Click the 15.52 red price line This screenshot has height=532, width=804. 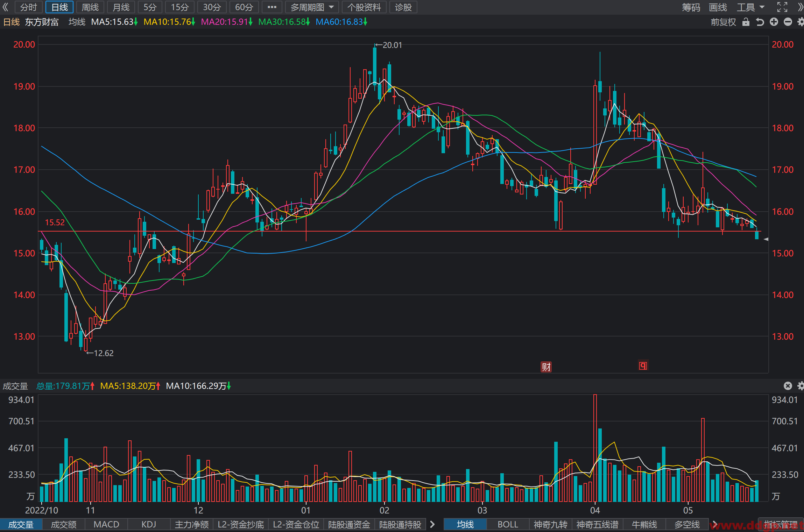pos(399,231)
